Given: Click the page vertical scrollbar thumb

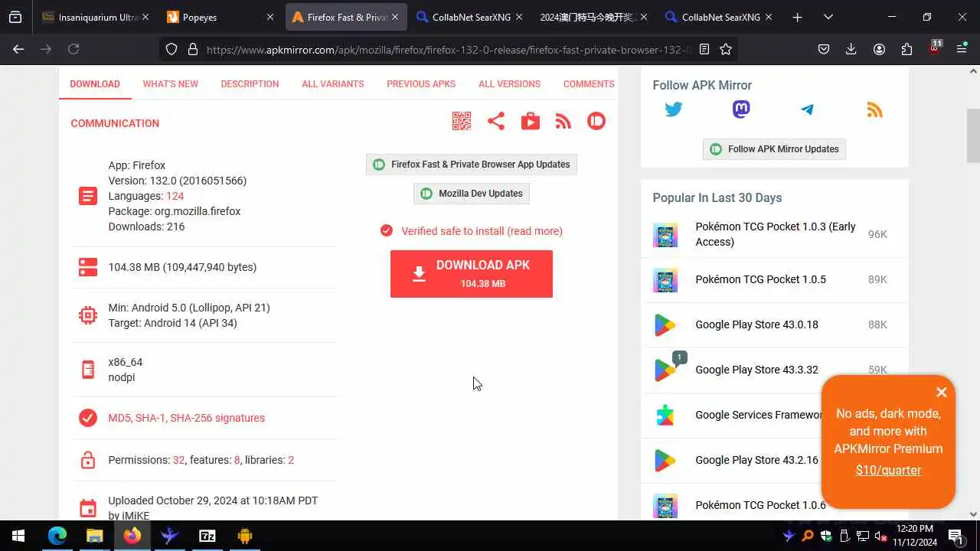Looking at the screenshot, I should [973, 136].
